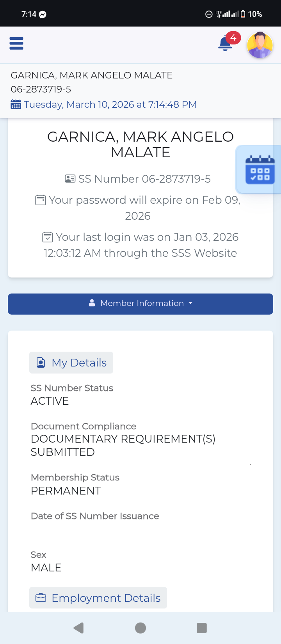Viewport: 281px width, 644px height.
Task: Open the notifications bell
Action: [x=225, y=44]
